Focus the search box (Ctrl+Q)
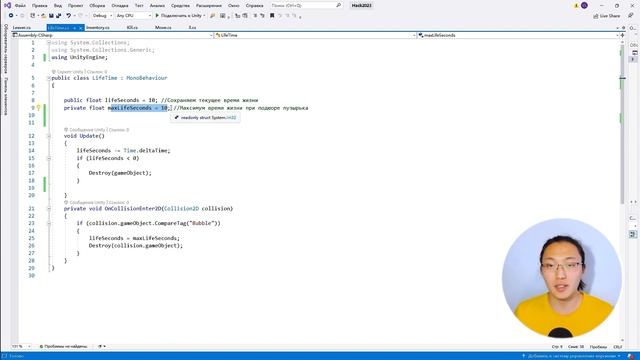Image resolution: width=640 pixels, height=360 pixels. pyautogui.click(x=306, y=5)
